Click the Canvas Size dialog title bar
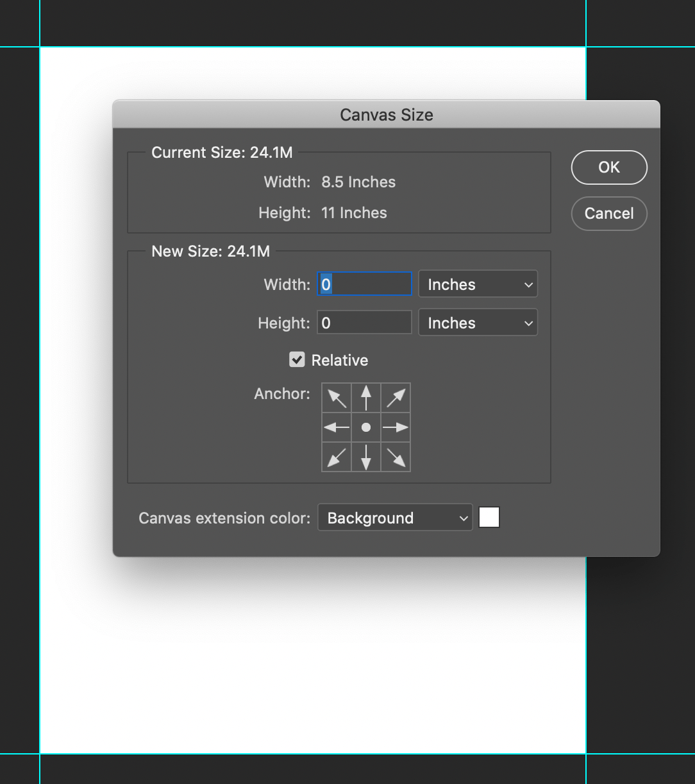 (x=386, y=114)
